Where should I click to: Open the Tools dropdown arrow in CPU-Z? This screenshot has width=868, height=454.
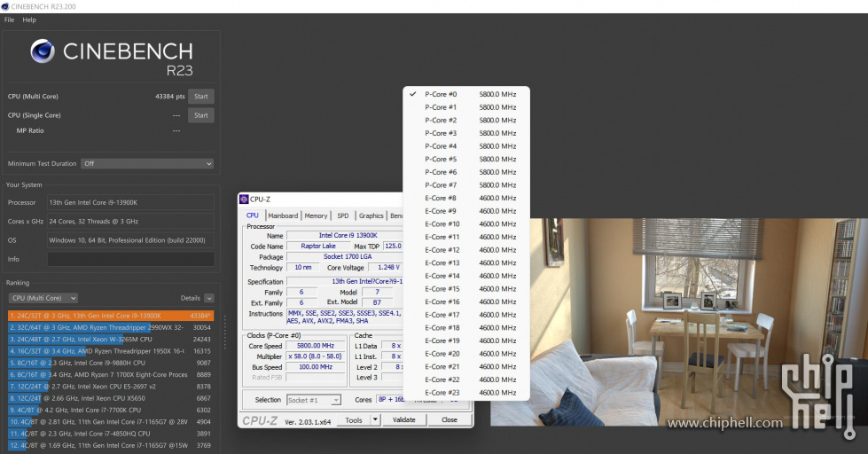(x=375, y=420)
